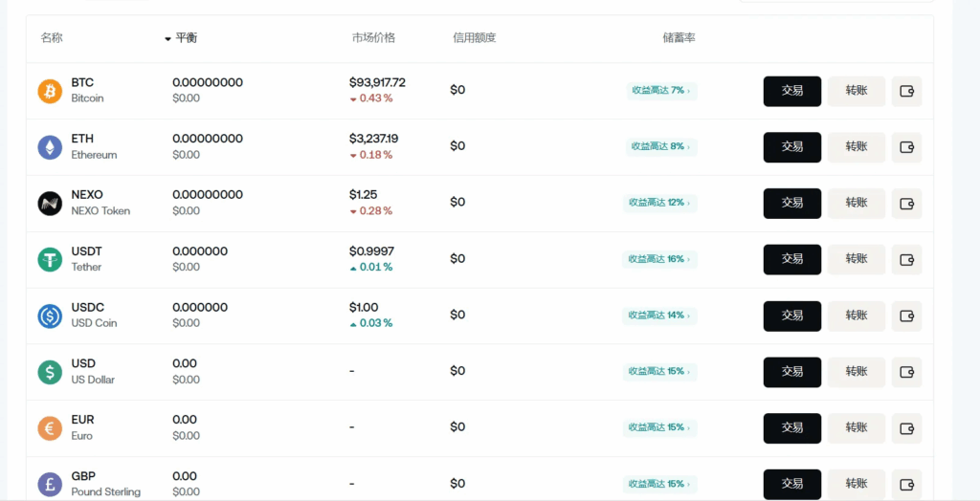Click the USD Coin icon

(x=50, y=316)
